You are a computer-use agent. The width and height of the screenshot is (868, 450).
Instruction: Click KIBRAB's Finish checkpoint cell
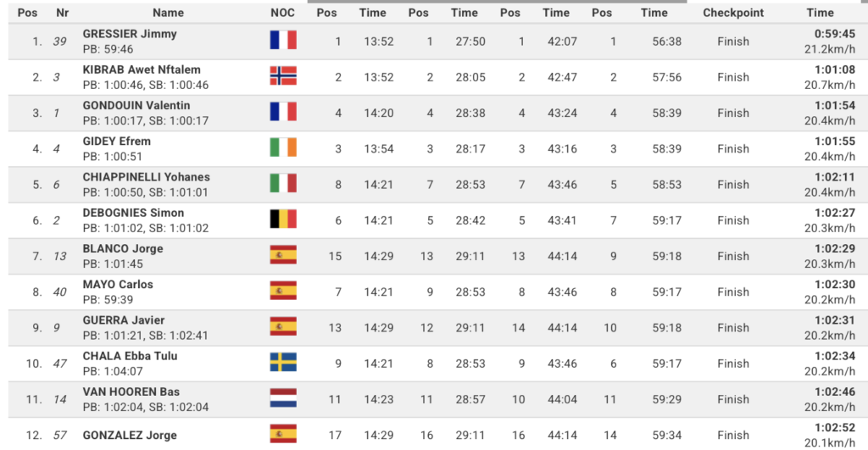tap(733, 77)
